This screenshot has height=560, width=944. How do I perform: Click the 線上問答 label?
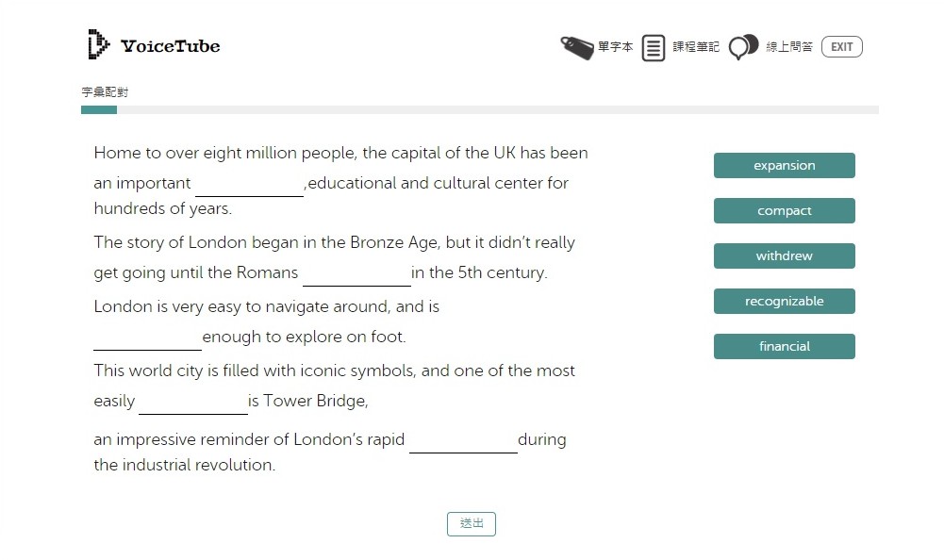tap(788, 47)
